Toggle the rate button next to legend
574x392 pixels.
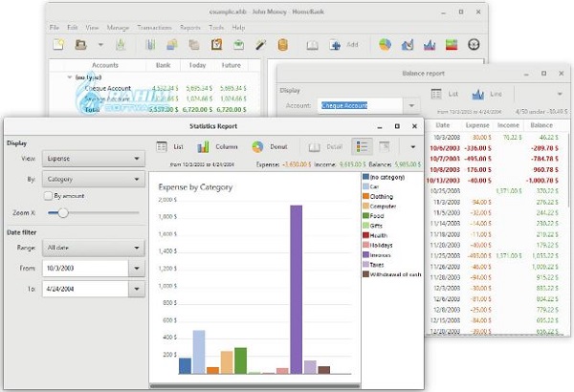pyautogui.click(x=385, y=147)
